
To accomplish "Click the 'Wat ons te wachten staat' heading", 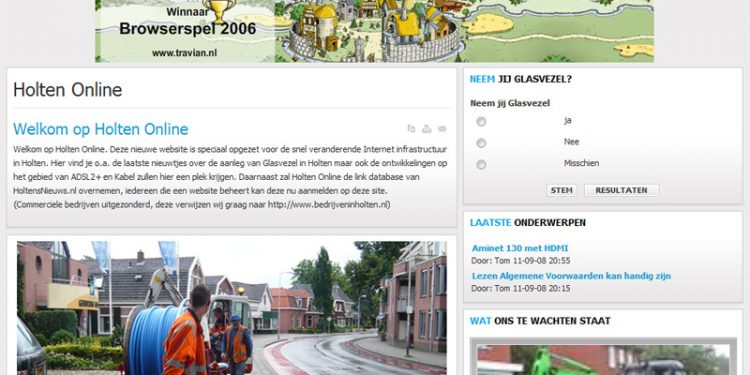I will point(540,320).
